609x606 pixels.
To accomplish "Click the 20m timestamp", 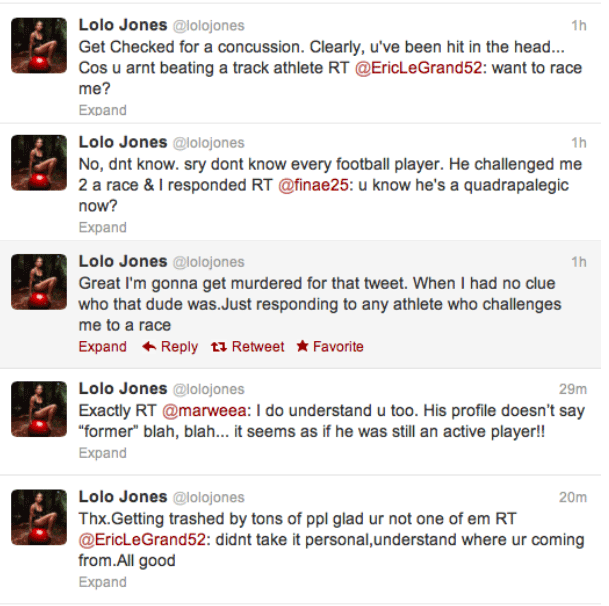I will pos(572,497).
